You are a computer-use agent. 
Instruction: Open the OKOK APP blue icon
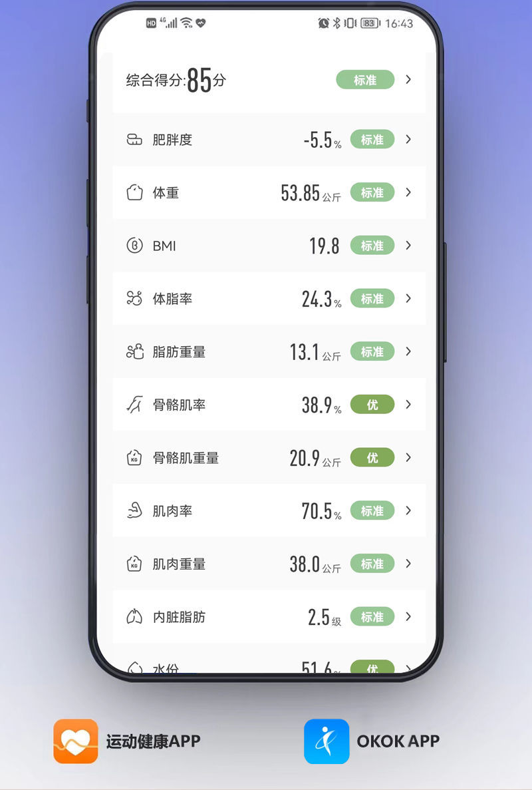[x=327, y=741]
